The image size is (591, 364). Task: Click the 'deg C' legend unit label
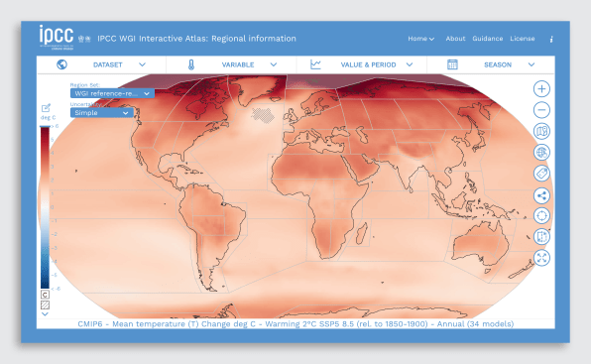point(48,118)
